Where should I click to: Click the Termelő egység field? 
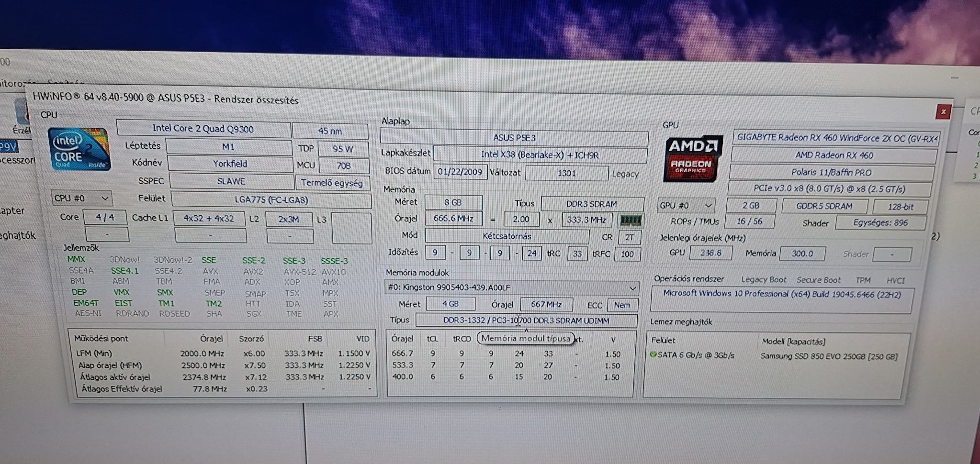click(x=332, y=183)
